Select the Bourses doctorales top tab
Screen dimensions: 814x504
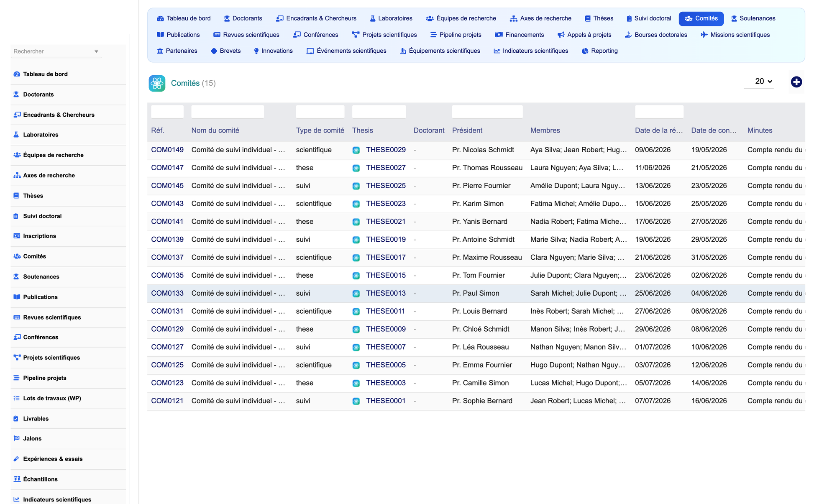pyautogui.click(x=655, y=35)
